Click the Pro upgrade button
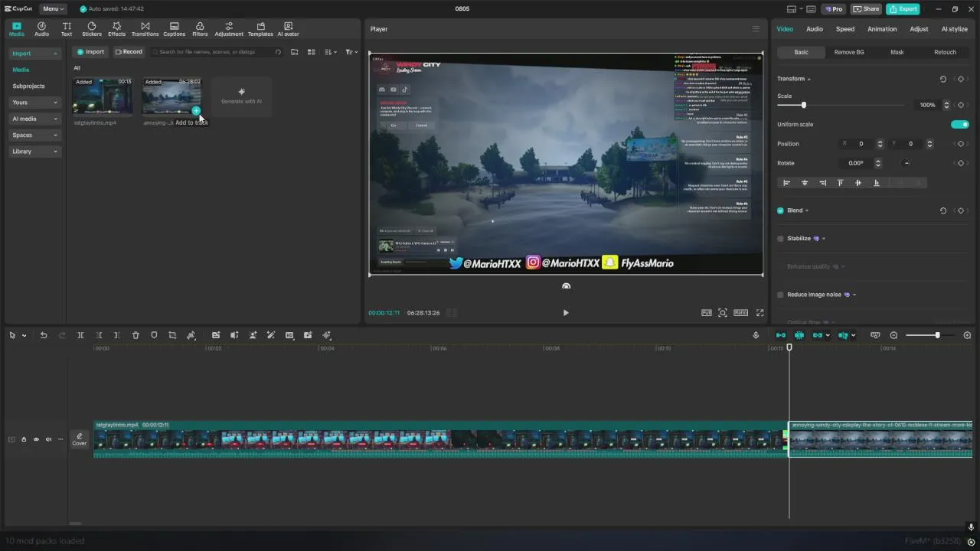This screenshot has width=980, height=551. [x=834, y=9]
